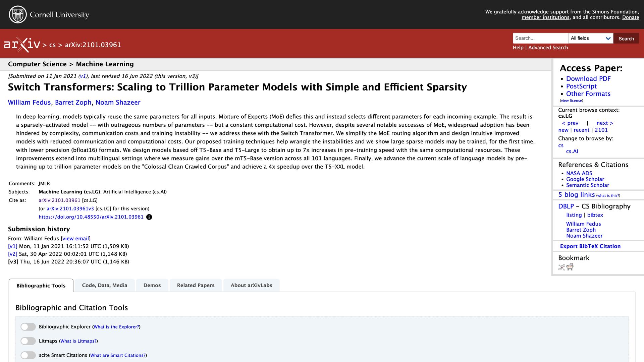Image resolution: width=644 pixels, height=362 pixels.
Task: Switch to the Code, Data, Media tab
Action: 105,285
